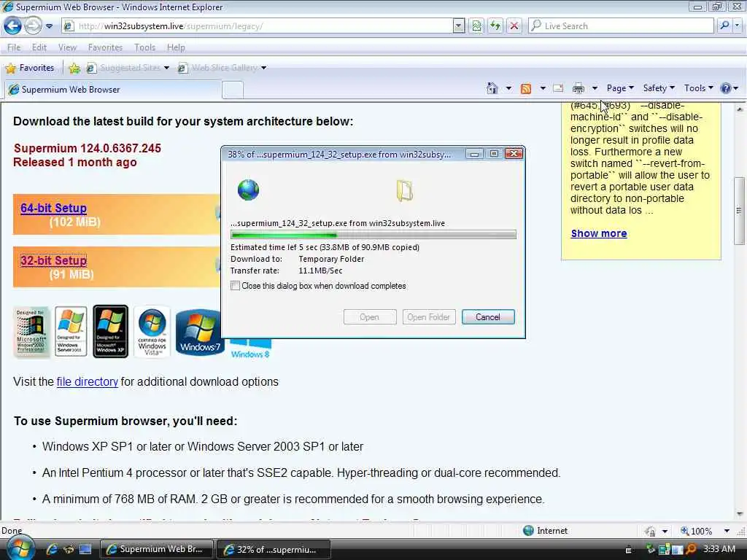Click the Home icon in command bar
The image size is (747, 560).
[x=492, y=88]
